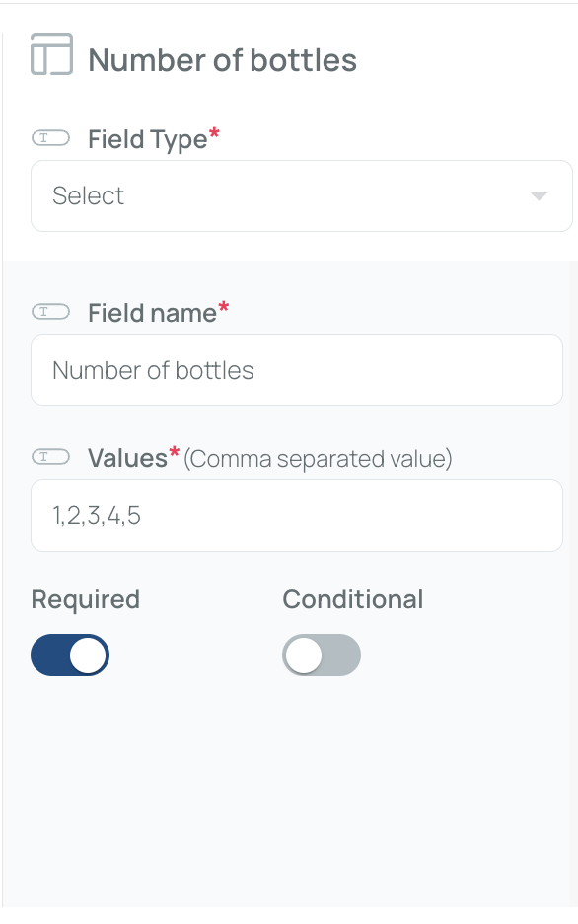578x924 pixels.
Task: Click into the Values input containing 1,2,3,4,5
Action: (297, 515)
